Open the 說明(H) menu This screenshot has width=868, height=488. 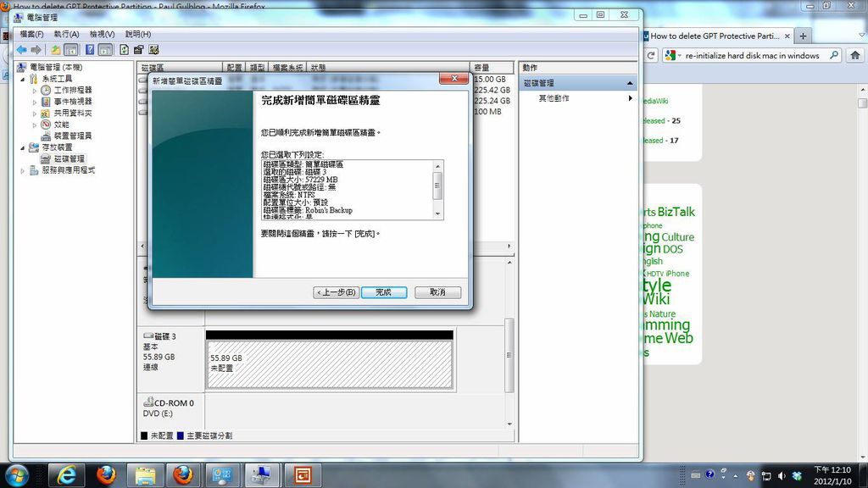point(138,34)
